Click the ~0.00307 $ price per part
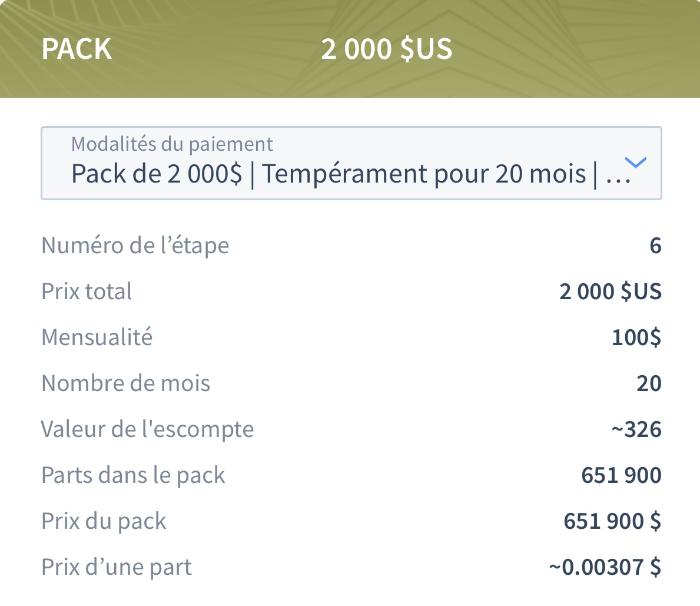This screenshot has width=700, height=606. (605, 567)
